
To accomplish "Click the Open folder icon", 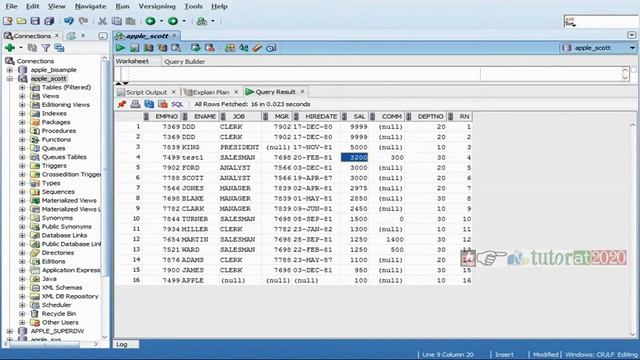I will pyautogui.click(x=22, y=21).
